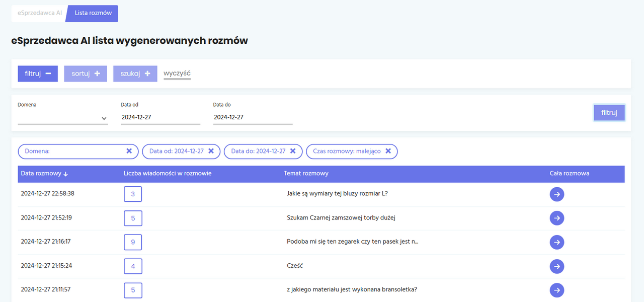
Task: Open full conversation about bluzy rozmiar L
Action: tap(556, 194)
